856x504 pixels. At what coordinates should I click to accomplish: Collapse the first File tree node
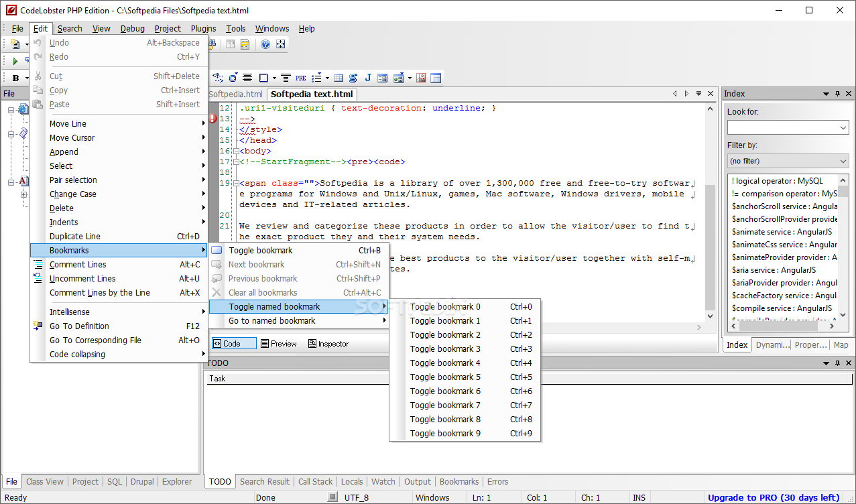[11, 110]
